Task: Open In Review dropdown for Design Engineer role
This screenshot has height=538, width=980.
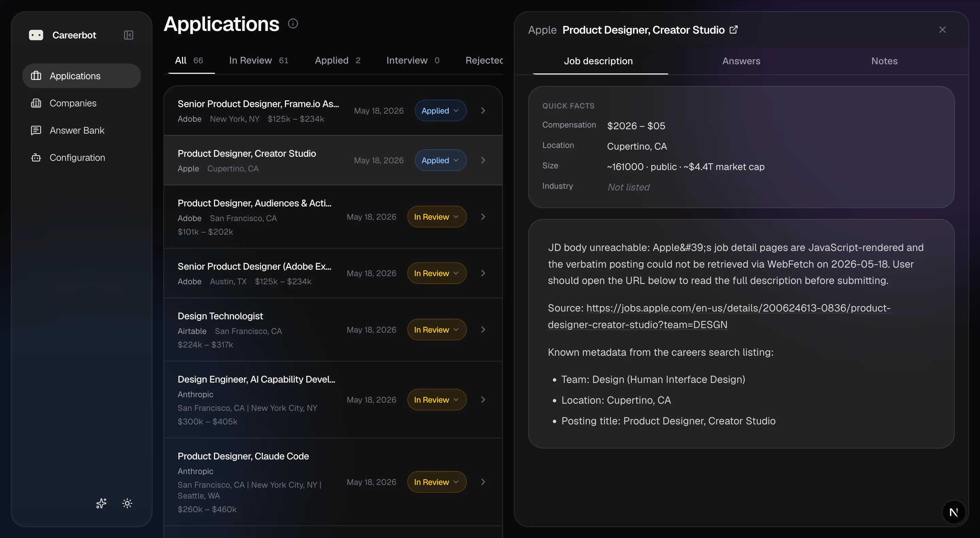Action: (437, 400)
